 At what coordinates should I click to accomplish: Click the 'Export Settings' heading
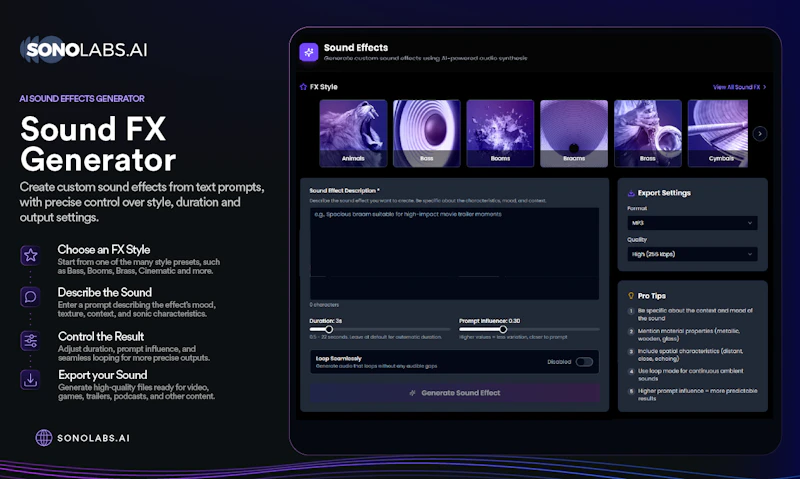(664, 193)
